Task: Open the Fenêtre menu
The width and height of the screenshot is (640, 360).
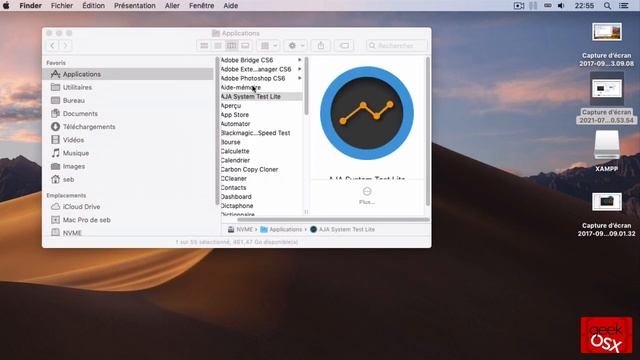Action: click(x=202, y=6)
